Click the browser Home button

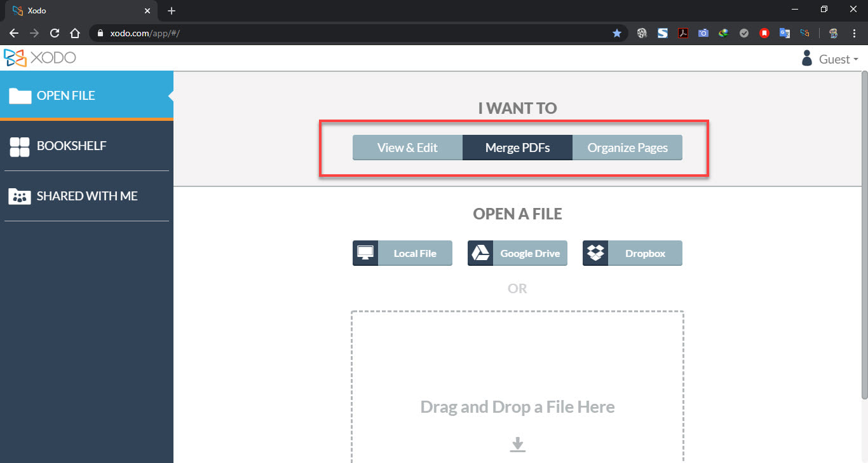(75, 33)
